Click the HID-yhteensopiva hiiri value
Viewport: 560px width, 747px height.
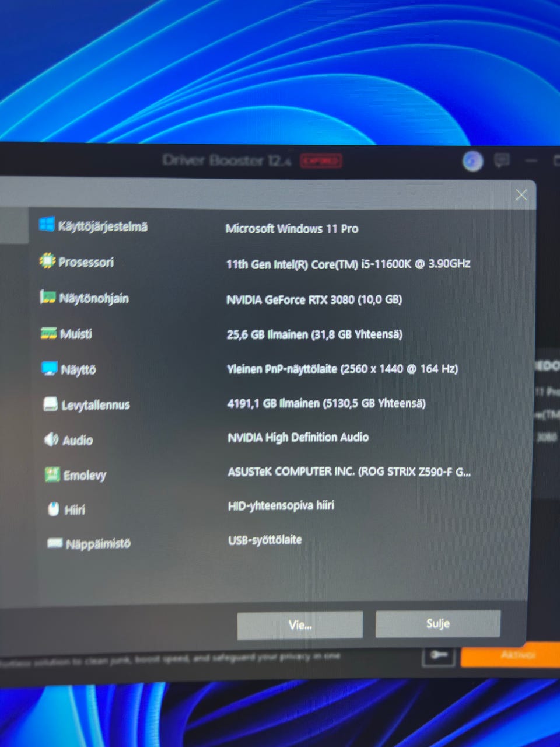tap(281, 505)
